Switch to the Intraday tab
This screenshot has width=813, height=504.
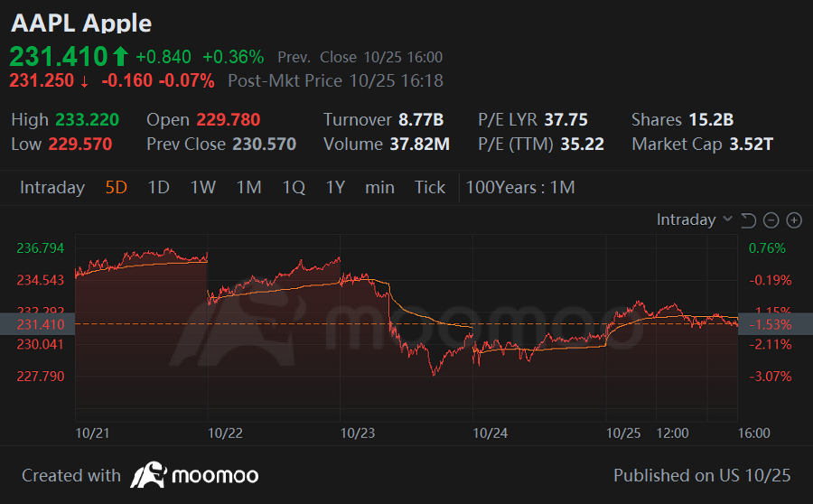[x=52, y=187]
